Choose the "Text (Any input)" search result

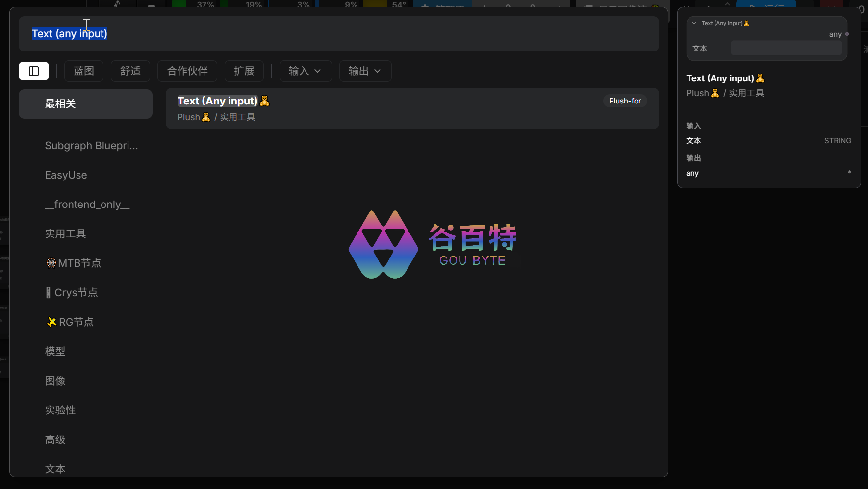point(412,108)
